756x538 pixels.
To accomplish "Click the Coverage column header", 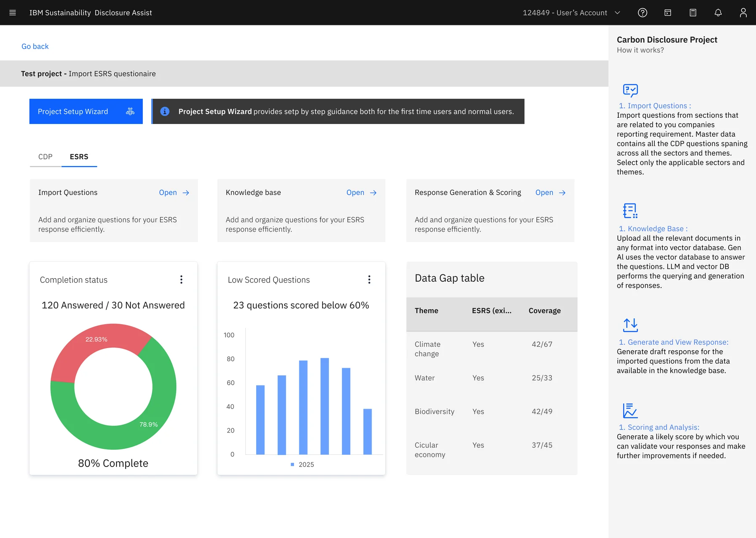I will tap(544, 311).
